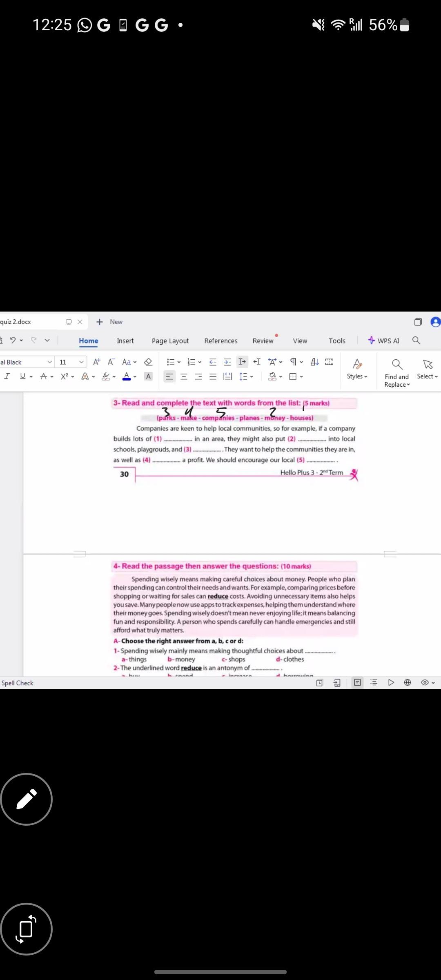This screenshot has width=441, height=980.
Task: Start reading mode play icon
Action: point(391,682)
